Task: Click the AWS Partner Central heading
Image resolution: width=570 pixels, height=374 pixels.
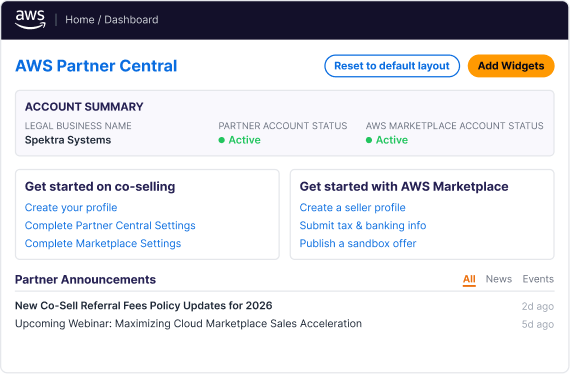Action: click(x=96, y=66)
